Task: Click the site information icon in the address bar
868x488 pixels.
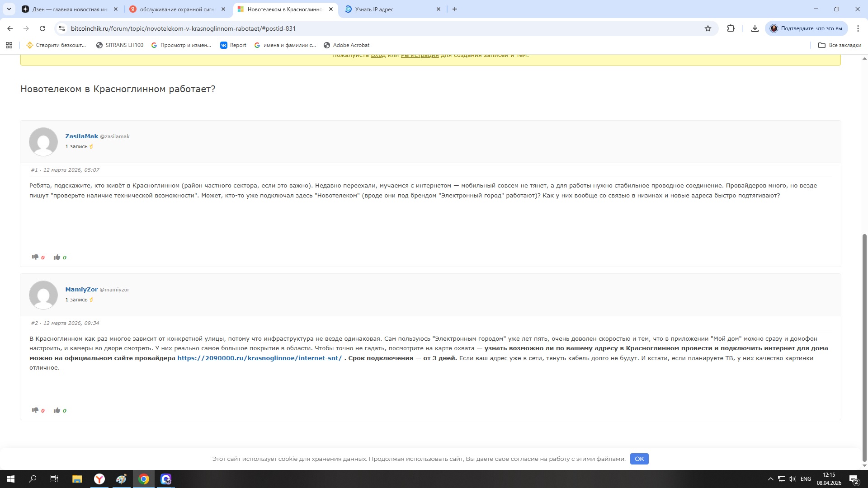Action: click(x=62, y=28)
